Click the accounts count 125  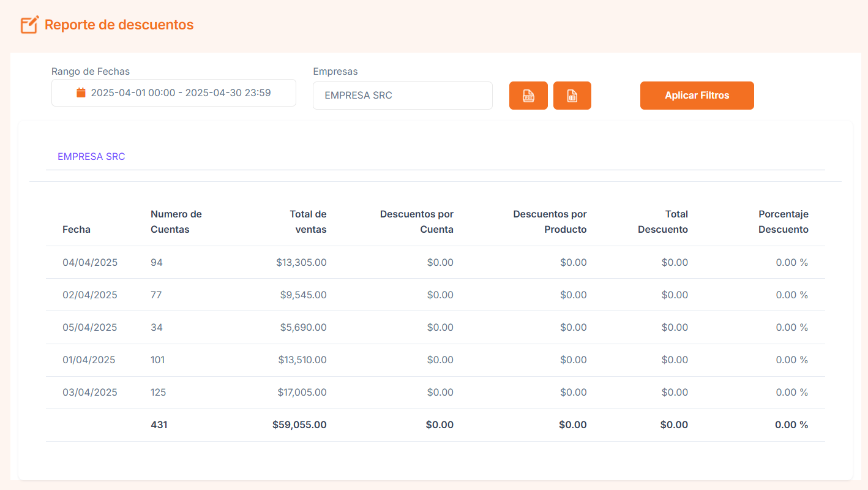(x=159, y=392)
